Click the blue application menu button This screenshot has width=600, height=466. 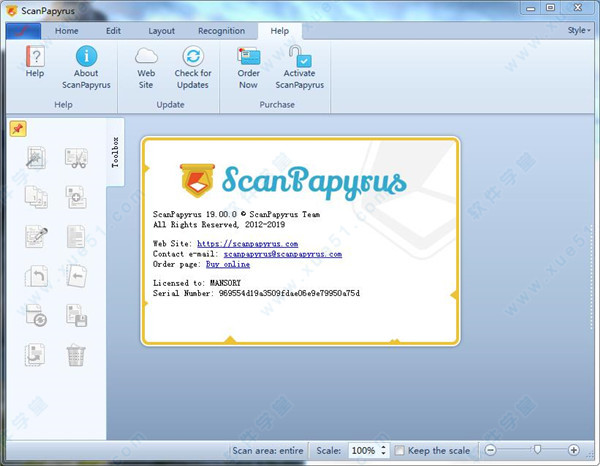(23, 31)
